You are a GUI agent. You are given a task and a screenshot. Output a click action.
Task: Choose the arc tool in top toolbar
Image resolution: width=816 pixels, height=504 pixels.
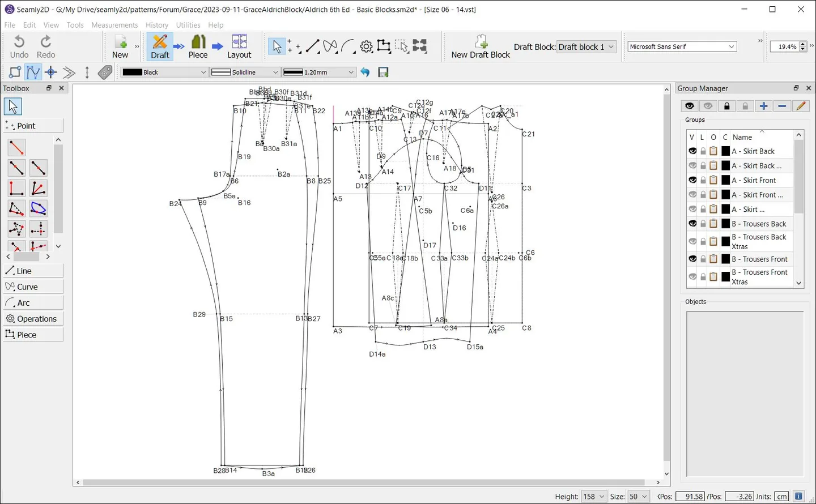point(348,46)
